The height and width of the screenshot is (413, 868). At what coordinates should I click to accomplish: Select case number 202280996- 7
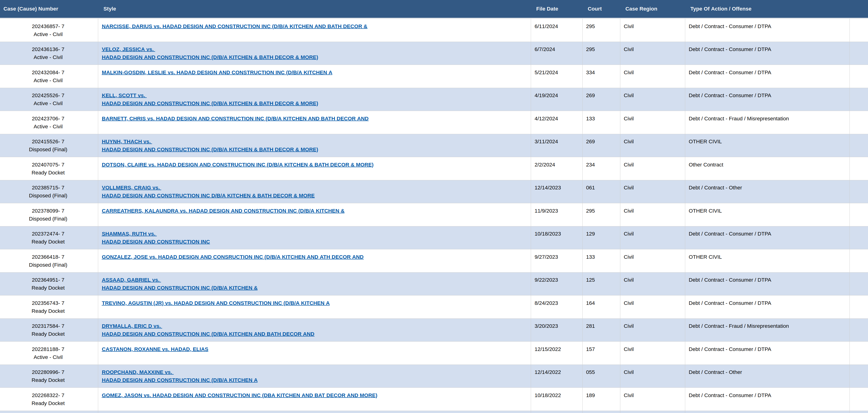coord(48,372)
